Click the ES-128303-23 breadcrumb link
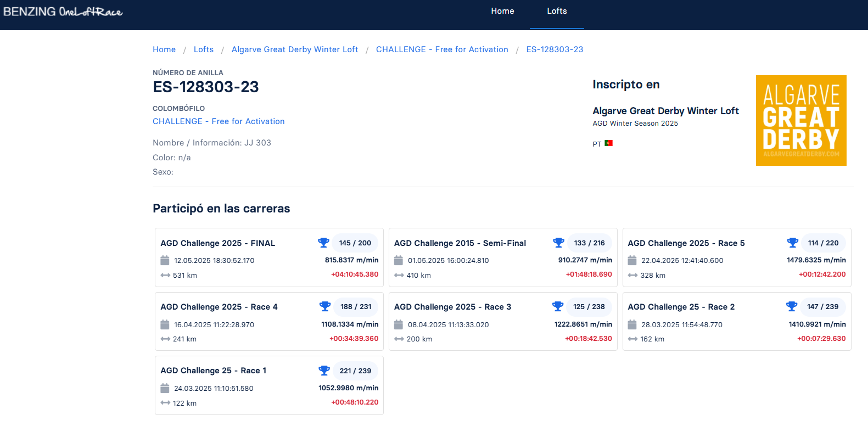868x426 pixels. pyautogui.click(x=555, y=49)
